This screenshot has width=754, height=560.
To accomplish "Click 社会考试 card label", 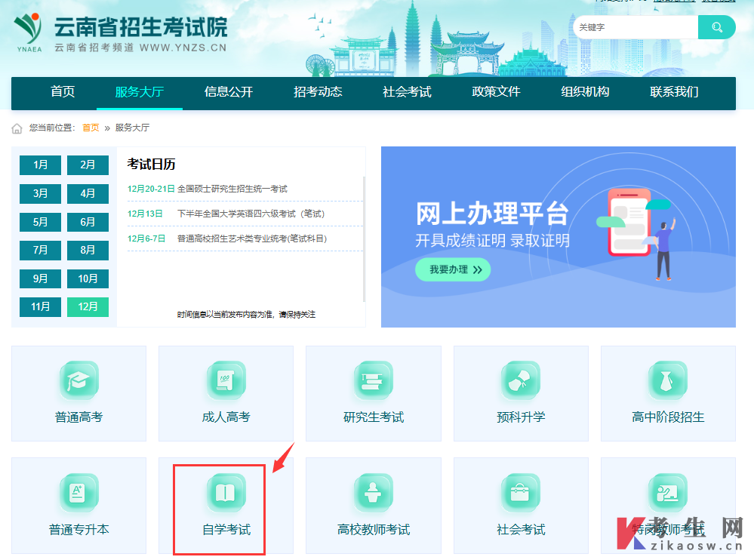I will coord(521,530).
